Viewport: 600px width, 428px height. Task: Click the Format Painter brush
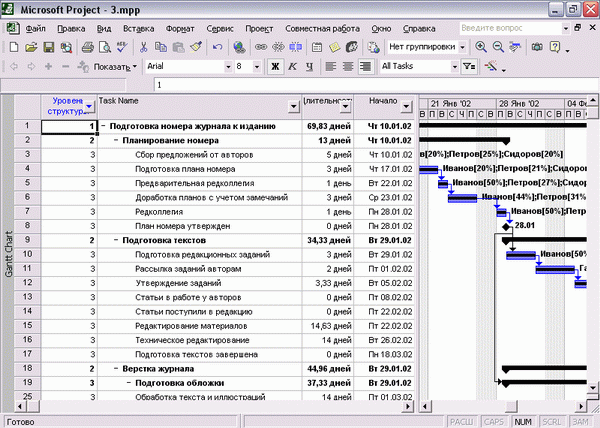pos(196,47)
